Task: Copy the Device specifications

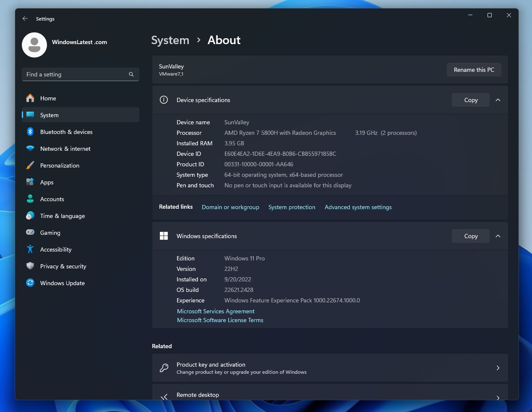Action: [x=471, y=100]
